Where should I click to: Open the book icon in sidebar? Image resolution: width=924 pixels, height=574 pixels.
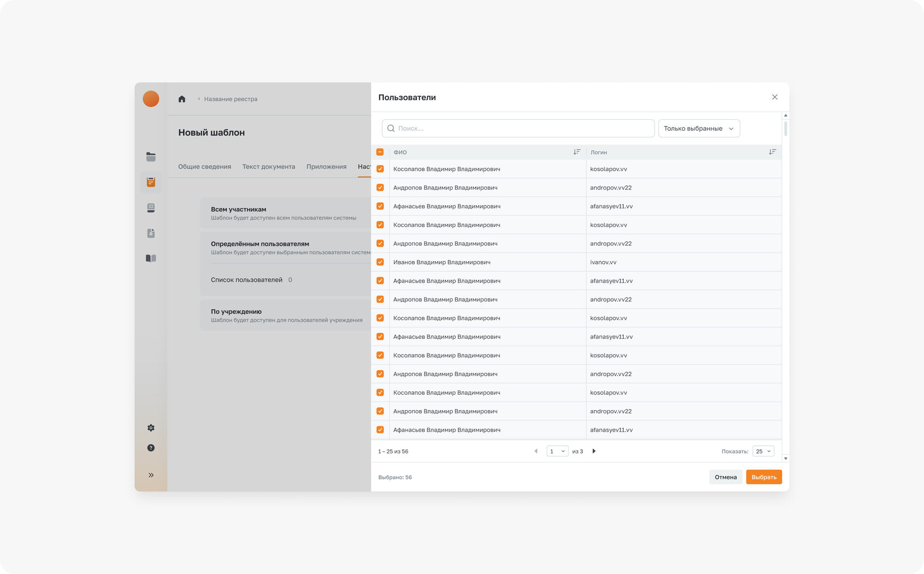point(151,258)
